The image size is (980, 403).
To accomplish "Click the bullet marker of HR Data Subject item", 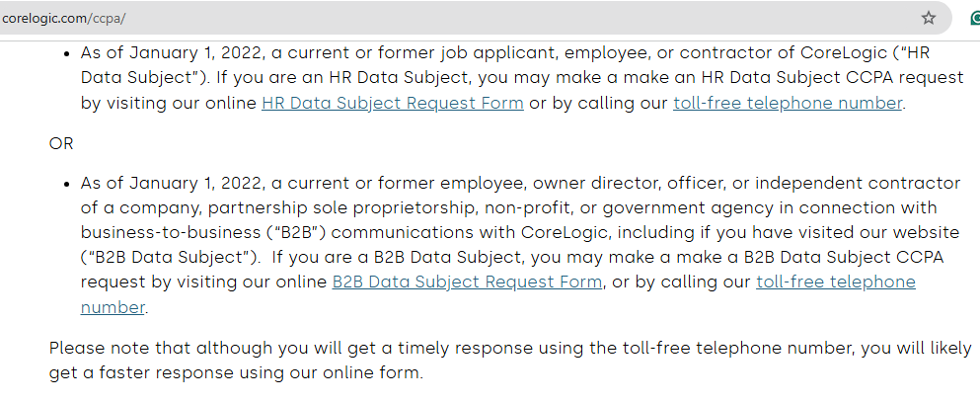I will 67,53.
